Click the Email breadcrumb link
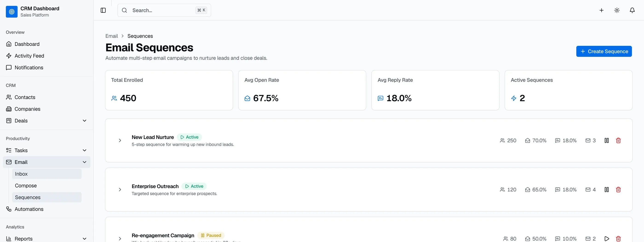The height and width of the screenshot is (242, 644). (112, 36)
